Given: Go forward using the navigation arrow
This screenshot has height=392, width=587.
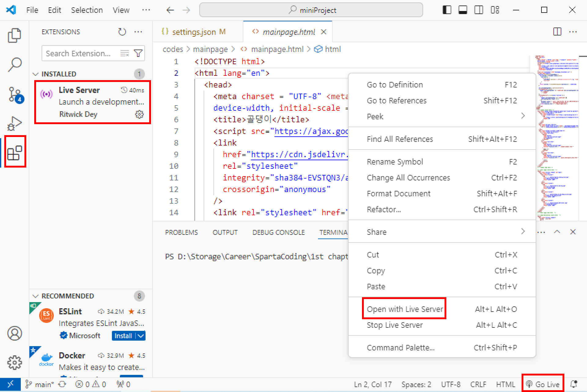Looking at the screenshot, I should (186, 10).
